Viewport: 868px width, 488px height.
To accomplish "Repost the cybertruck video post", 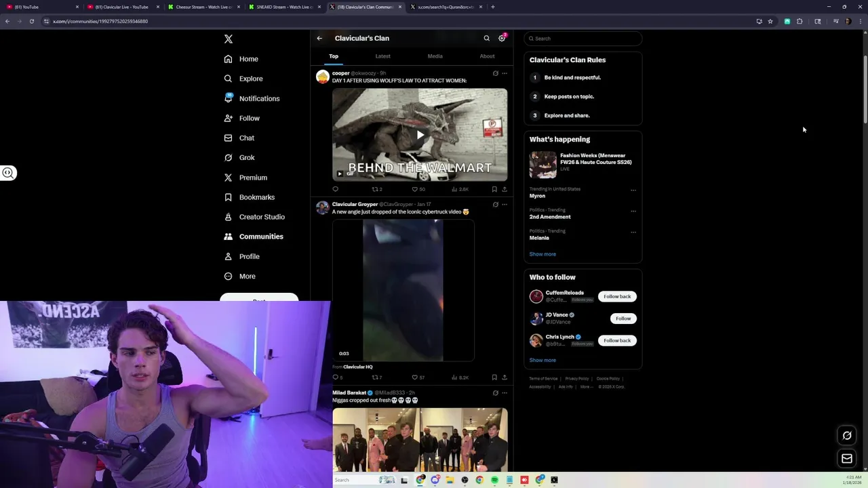I will pos(377,378).
